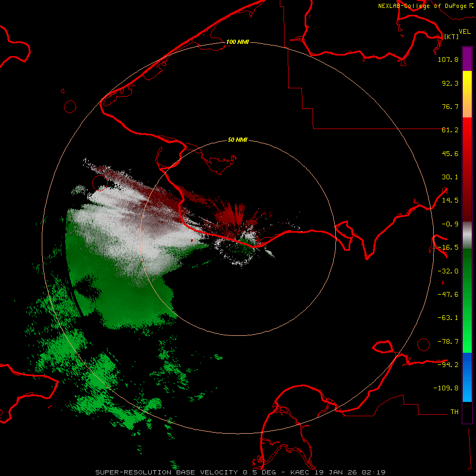Click the -109.8 velocity scale value
The image size is (476, 476).
click(x=446, y=388)
